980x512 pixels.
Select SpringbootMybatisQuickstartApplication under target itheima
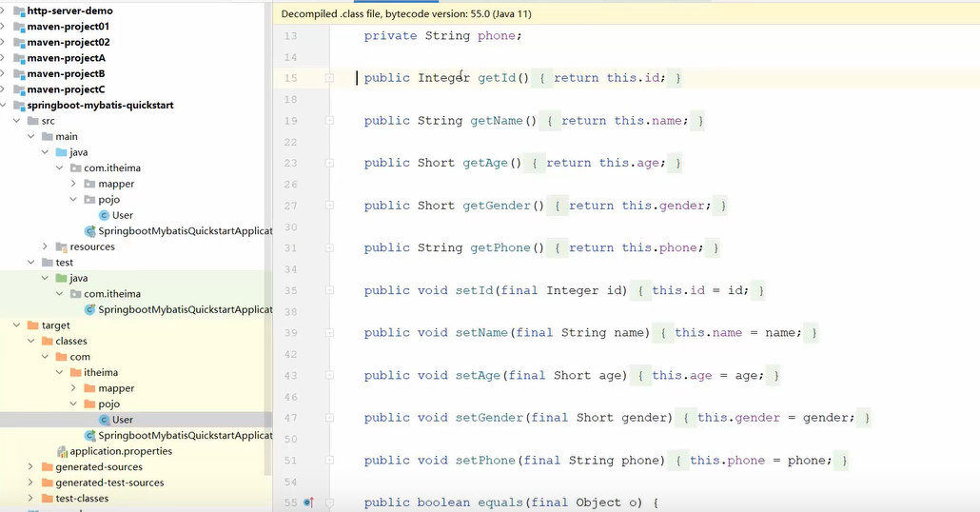185,435
